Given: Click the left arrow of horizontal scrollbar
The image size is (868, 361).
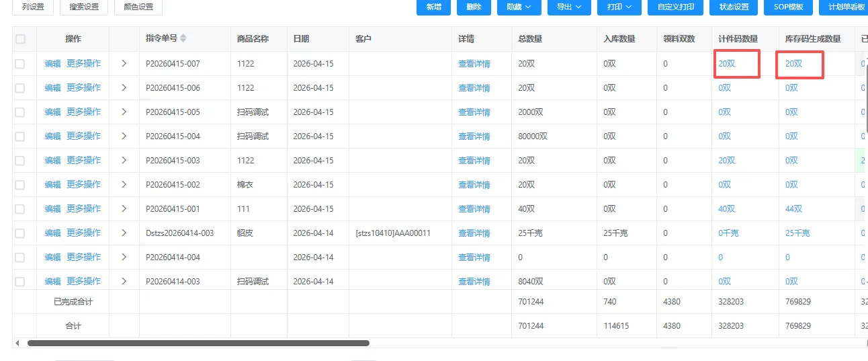Looking at the screenshot, I should click(17, 343).
